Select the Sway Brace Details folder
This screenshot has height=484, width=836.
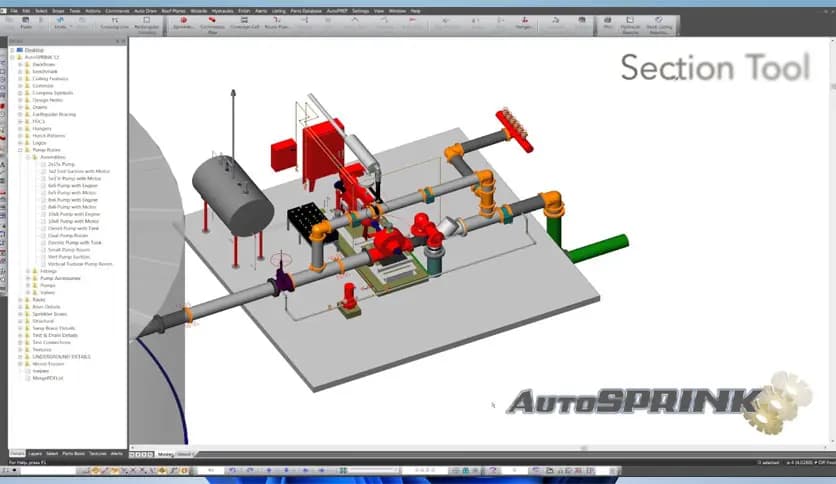point(53,328)
